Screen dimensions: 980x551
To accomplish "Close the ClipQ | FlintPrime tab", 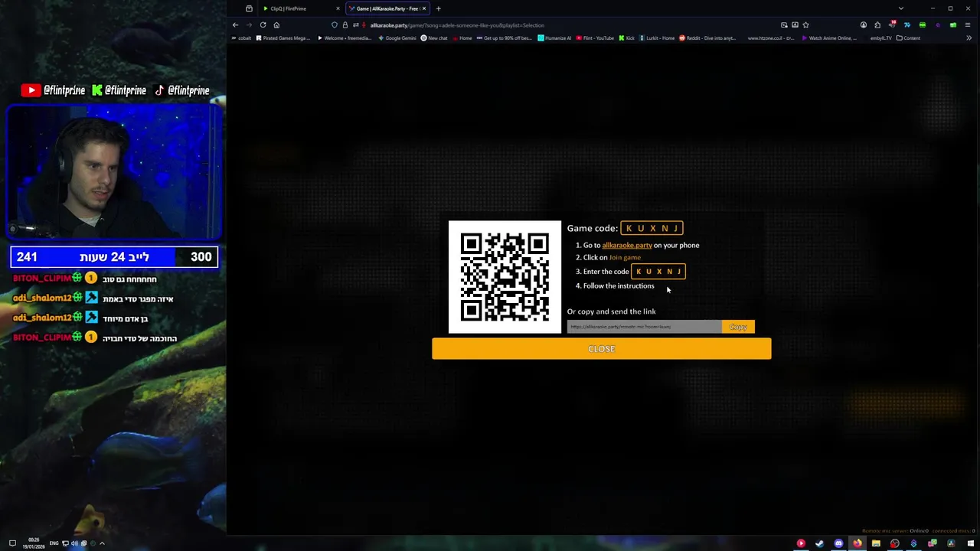I will pos(338,8).
